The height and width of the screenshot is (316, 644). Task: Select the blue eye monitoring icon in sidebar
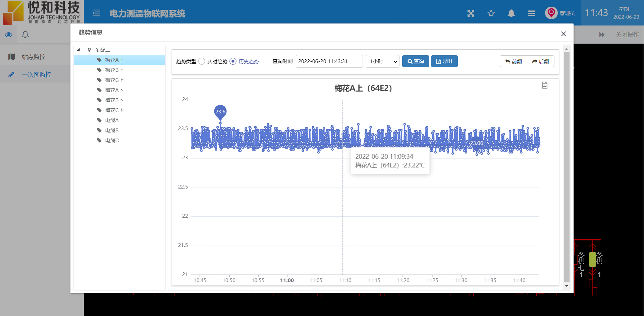click(8, 34)
